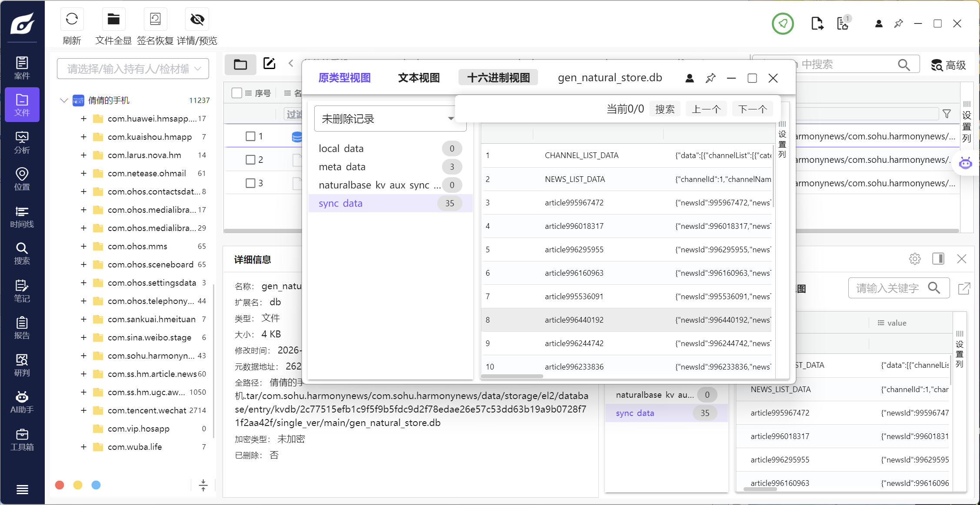The width and height of the screenshot is (980, 505).
Task: Switch to the 文本视图 tab
Action: (419, 78)
